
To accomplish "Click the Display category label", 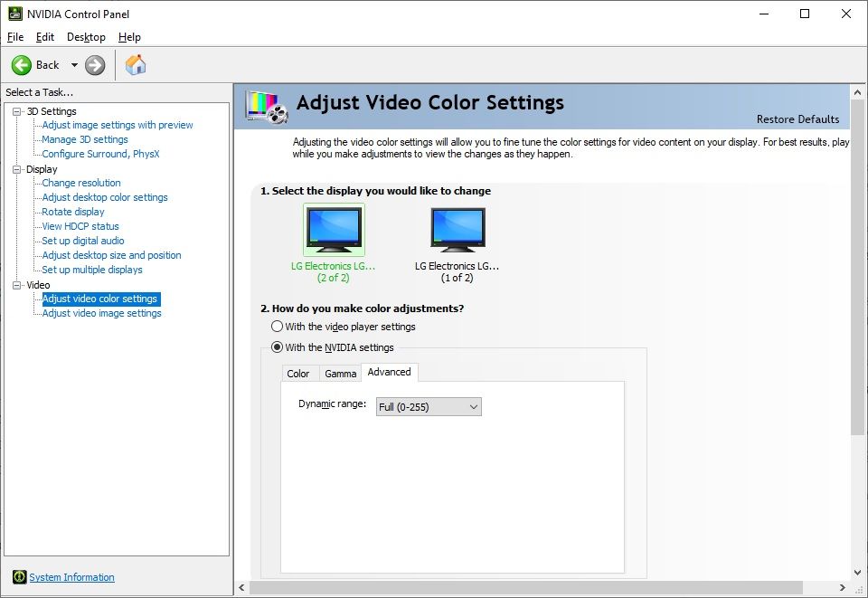I will pyautogui.click(x=42, y=169).
